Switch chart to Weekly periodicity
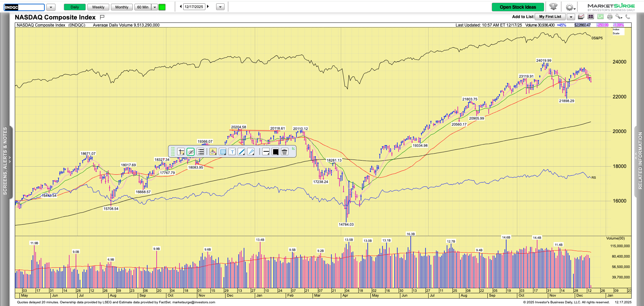Screen dimensions: 644x306 pyautogui.click(x=98, y=7)
